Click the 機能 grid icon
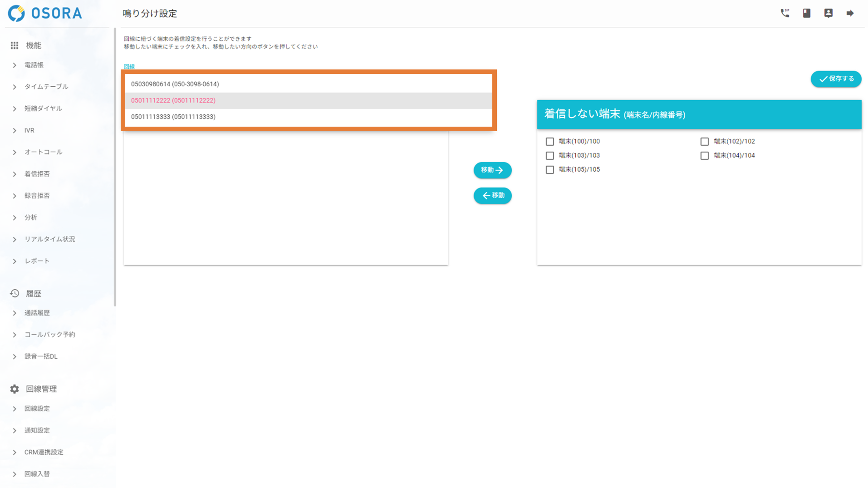 pos(15,45)
